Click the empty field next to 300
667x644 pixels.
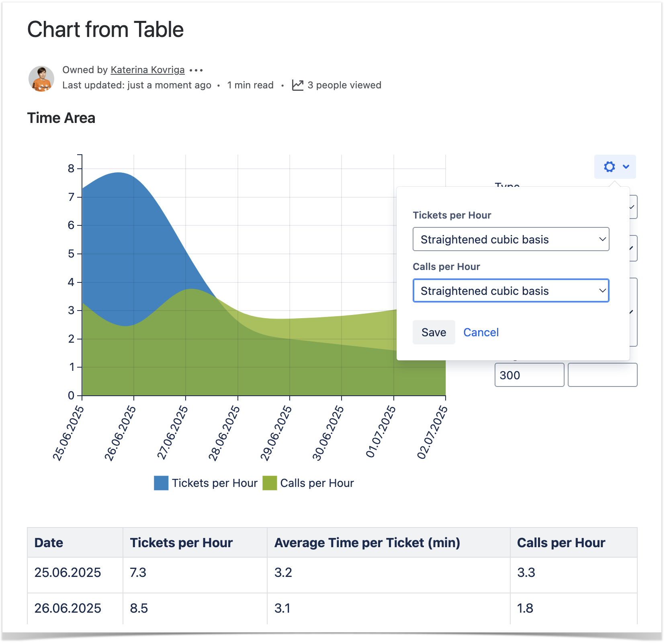[602, 375]
